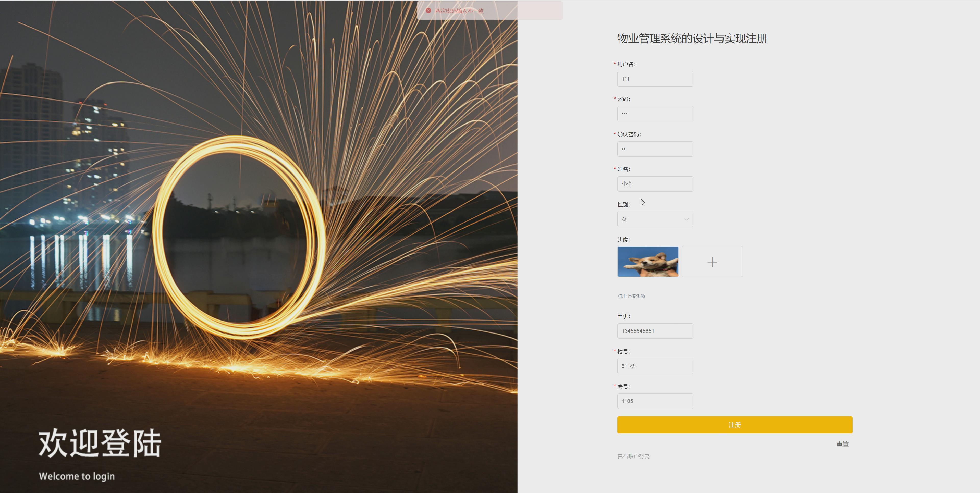
Task: Click the 物业管理系统 registration title heading
Action: 692,39
